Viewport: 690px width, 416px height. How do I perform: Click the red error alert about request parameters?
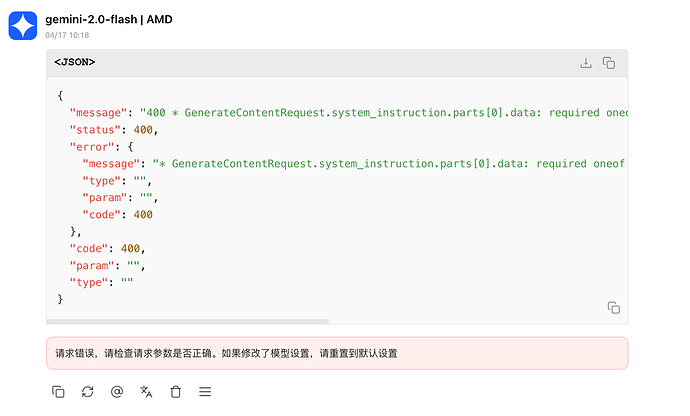(337, 353)
